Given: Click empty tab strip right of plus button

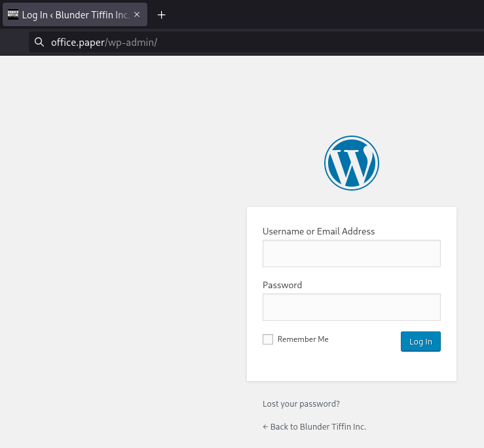Looking at the screenshot, I should pyautogui.click(x=327, y=15).
